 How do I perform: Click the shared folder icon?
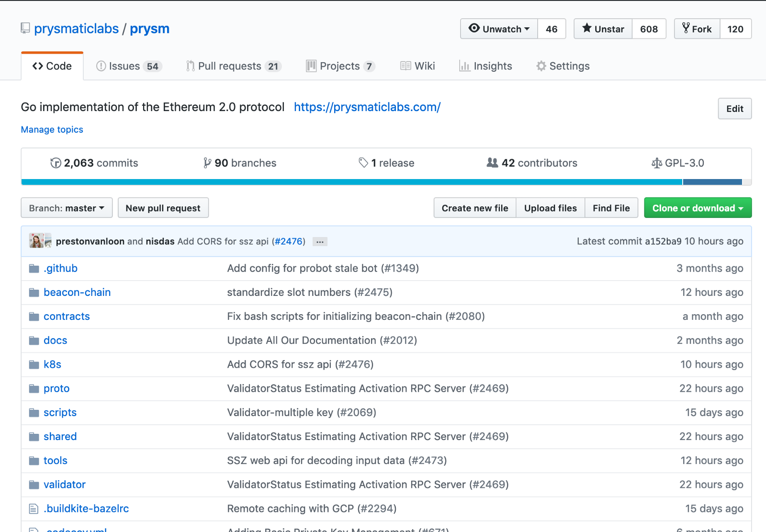click(34, 437)
